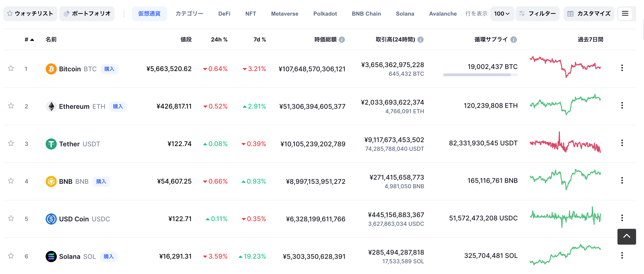Open the BNB Chain tab
This screenshot has height=274, width=644.
(x=366, y=14)
